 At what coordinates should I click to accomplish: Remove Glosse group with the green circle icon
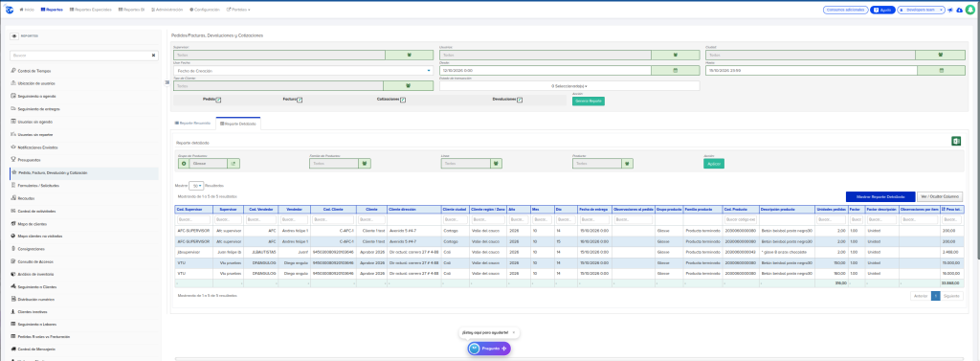[184, 164]
